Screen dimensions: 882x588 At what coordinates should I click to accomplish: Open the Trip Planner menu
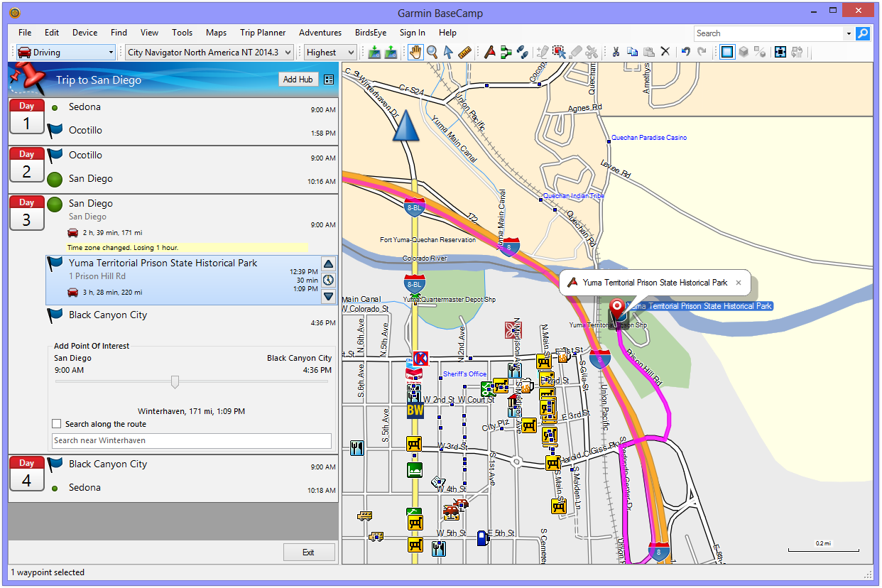[263, 33]
